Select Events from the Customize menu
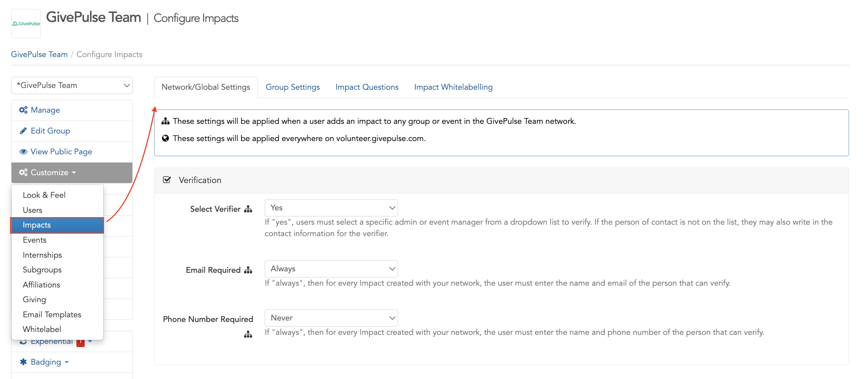Screen dimensions: 868x379 34,240
